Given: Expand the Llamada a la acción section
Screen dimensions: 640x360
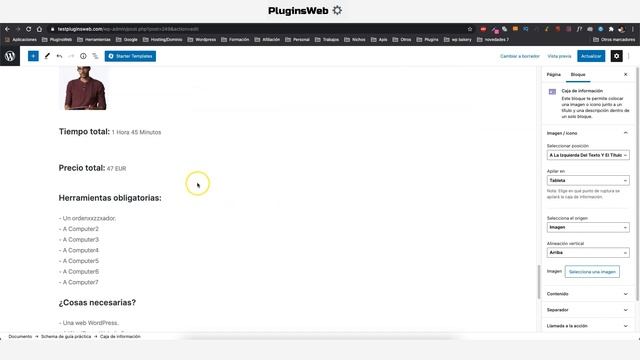Looking at the screenshot, I should (587, 326).
